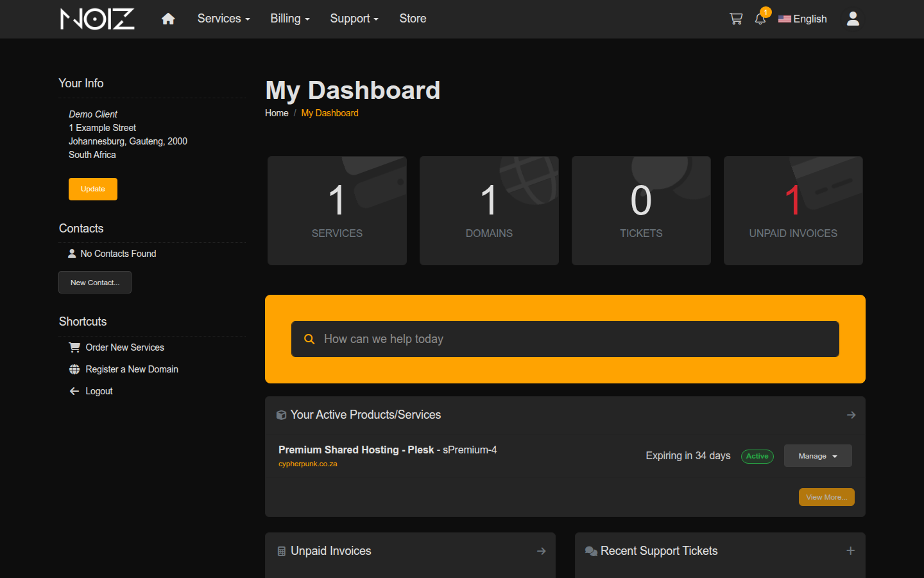Click the NOIZ logo
Screen dimensions: 924x578
pyautogui.click(x=98, y=19)
